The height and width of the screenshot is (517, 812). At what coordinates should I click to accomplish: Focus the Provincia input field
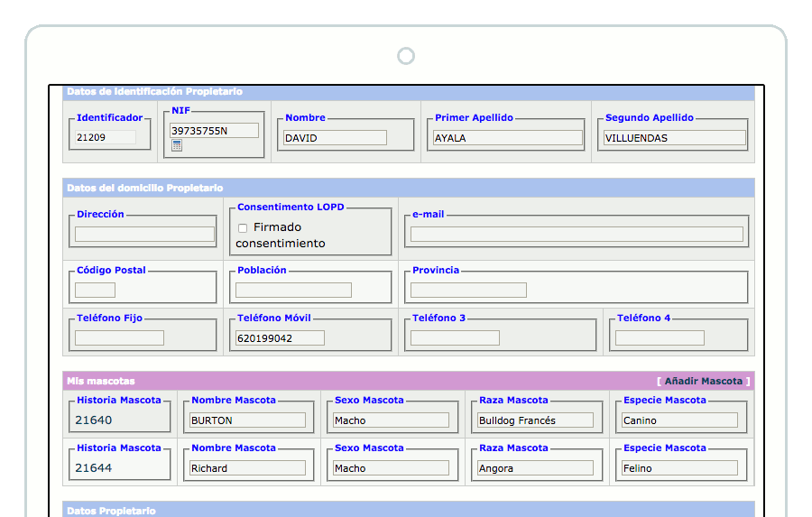coord(468,291)
